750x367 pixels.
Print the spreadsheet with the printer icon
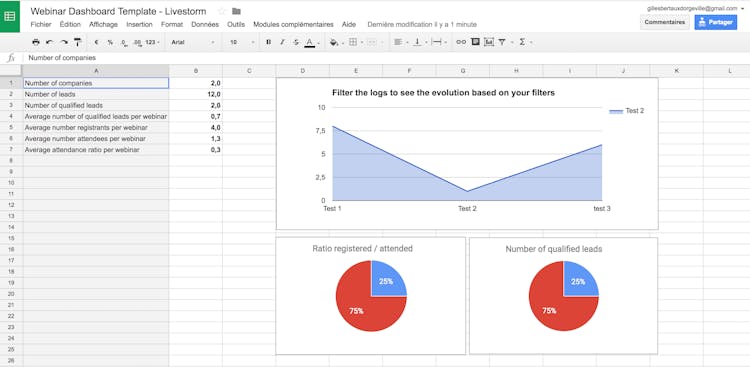click(x=36, y=42)
